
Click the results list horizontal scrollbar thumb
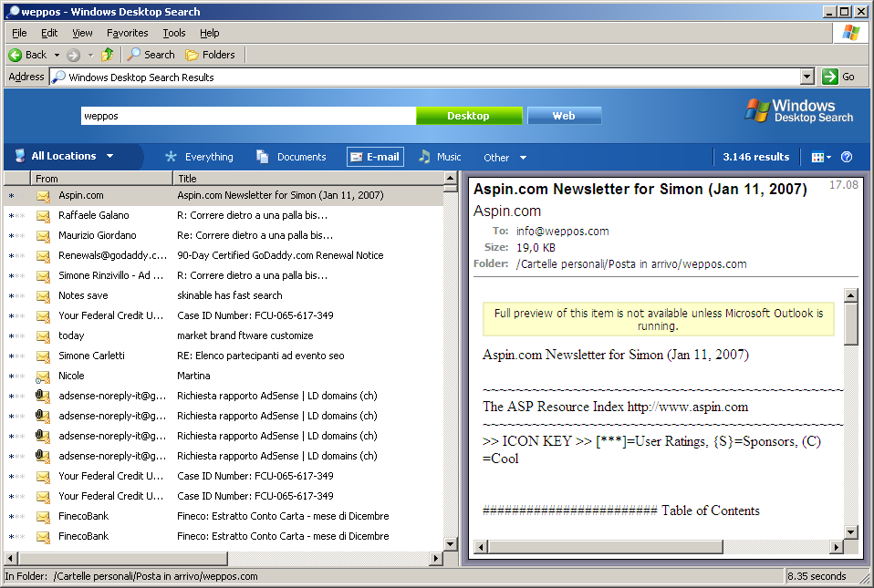coord(122,558)
